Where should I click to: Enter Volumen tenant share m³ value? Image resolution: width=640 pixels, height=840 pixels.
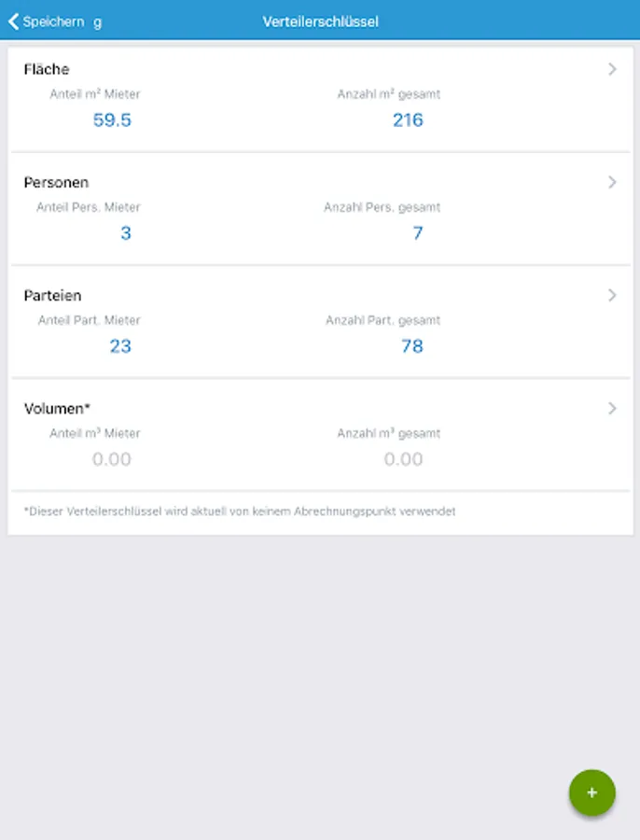pos(112,459)
